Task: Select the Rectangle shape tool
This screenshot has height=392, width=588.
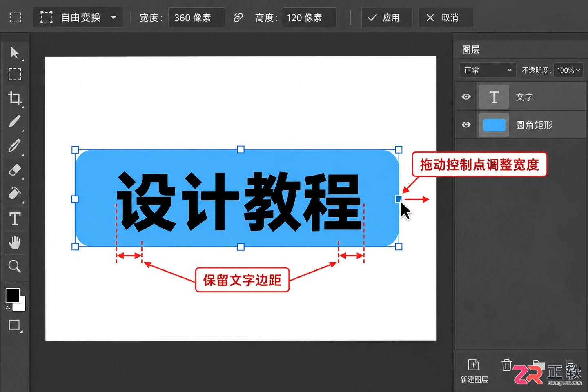Action: (x=14, y=325)
